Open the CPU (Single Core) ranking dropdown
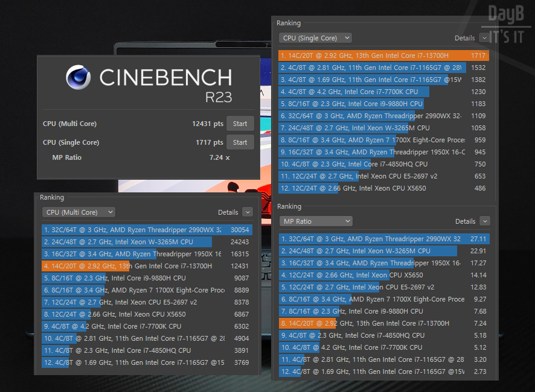The width and height of the screenshot is (535, 392). (x=315, y=38)
